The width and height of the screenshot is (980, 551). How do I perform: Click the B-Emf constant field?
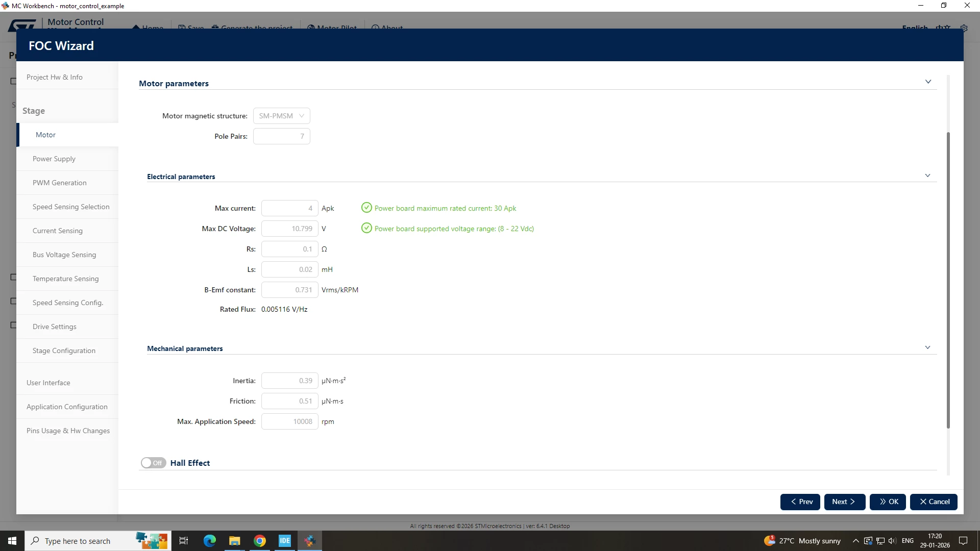(x=289, y=290)
